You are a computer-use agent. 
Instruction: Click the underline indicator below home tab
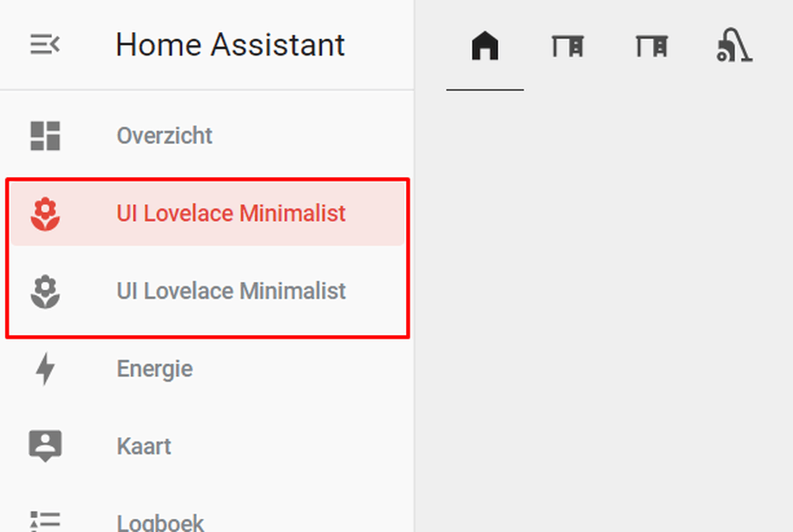(x=485, y=89)
